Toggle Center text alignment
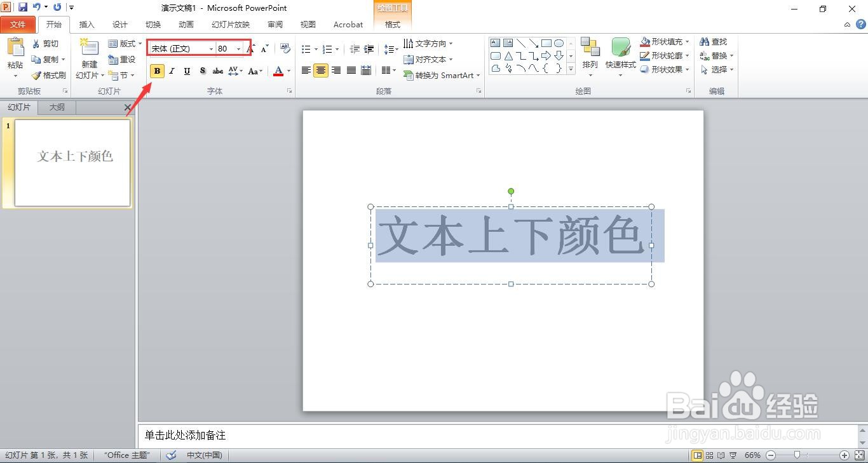 [x=321, y=70]
